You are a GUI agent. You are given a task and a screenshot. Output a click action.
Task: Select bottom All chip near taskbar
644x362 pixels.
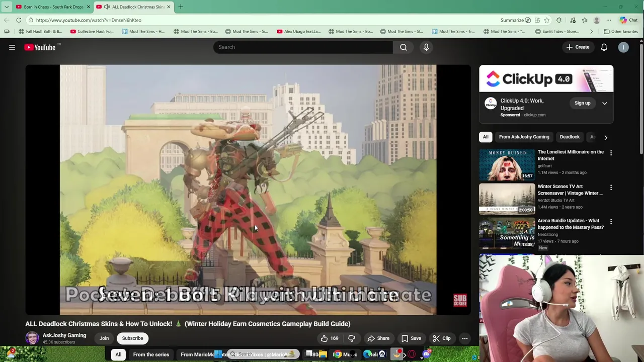tap(118, 354)
